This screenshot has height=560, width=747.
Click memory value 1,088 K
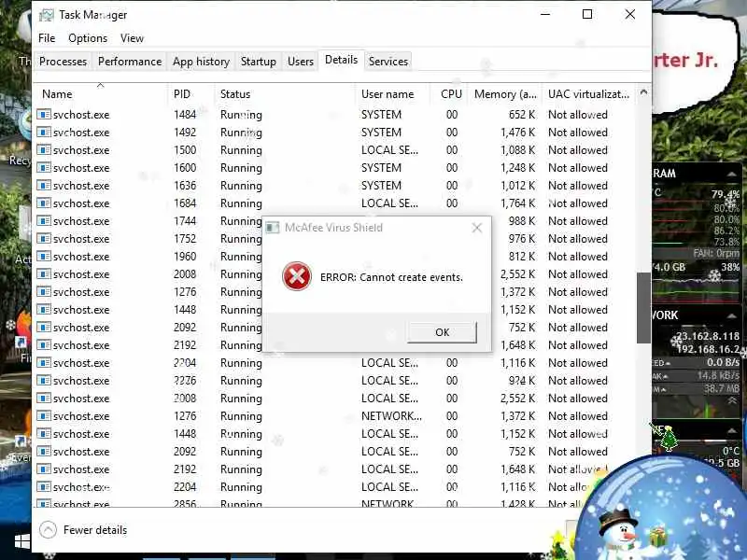[518, 150]
